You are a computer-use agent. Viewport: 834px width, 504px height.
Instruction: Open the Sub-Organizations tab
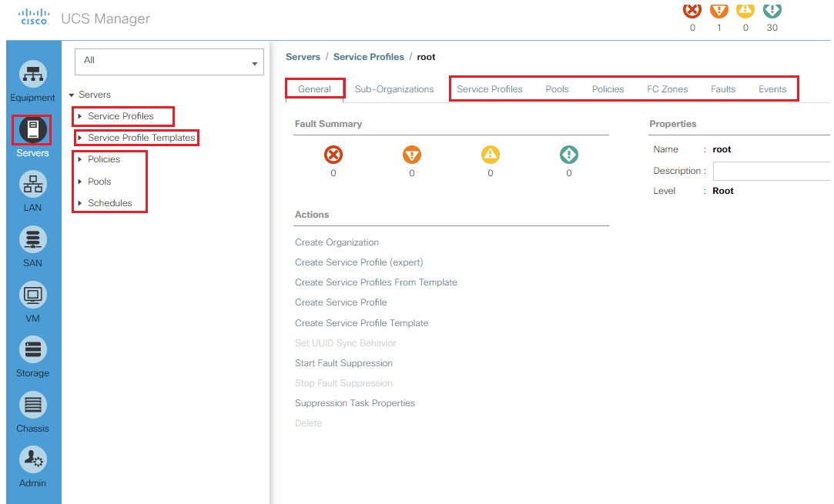pos(394,88)
